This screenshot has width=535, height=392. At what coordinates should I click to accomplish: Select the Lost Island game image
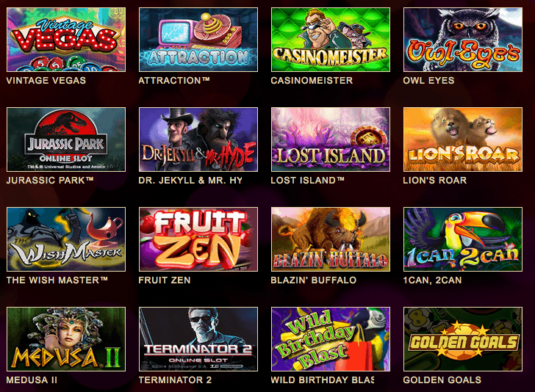click(x=331, y=139)
